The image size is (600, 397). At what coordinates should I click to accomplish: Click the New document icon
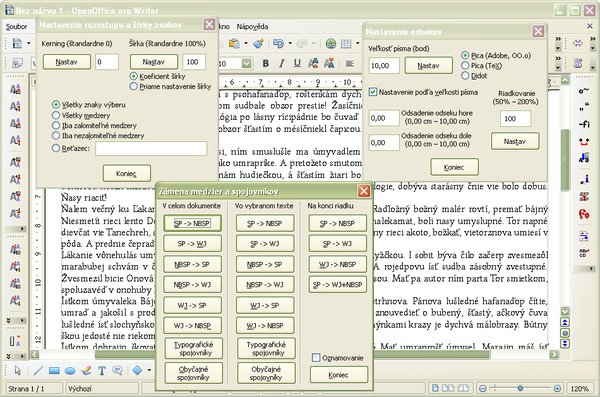pos(17,43)
